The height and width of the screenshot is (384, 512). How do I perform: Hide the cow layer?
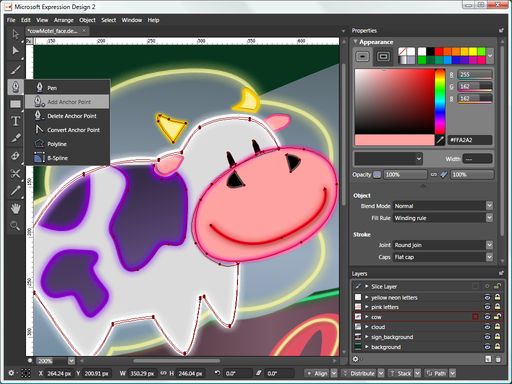487,317
